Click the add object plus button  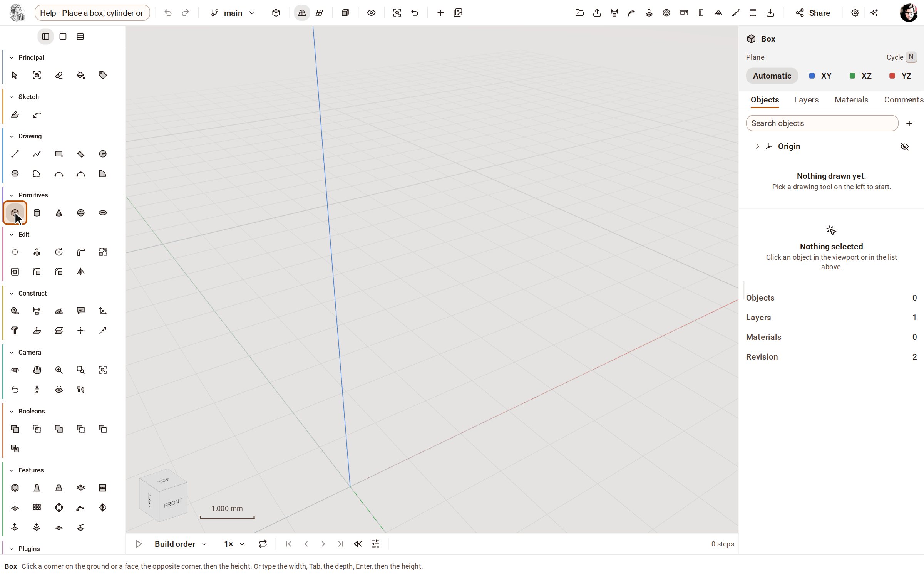point(909,123)
